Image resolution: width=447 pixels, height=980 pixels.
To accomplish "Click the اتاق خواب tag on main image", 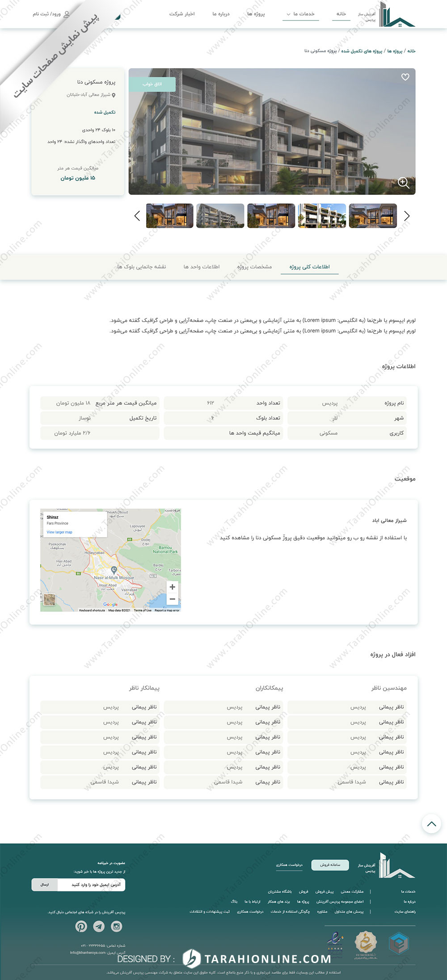I will click(152, 84).
